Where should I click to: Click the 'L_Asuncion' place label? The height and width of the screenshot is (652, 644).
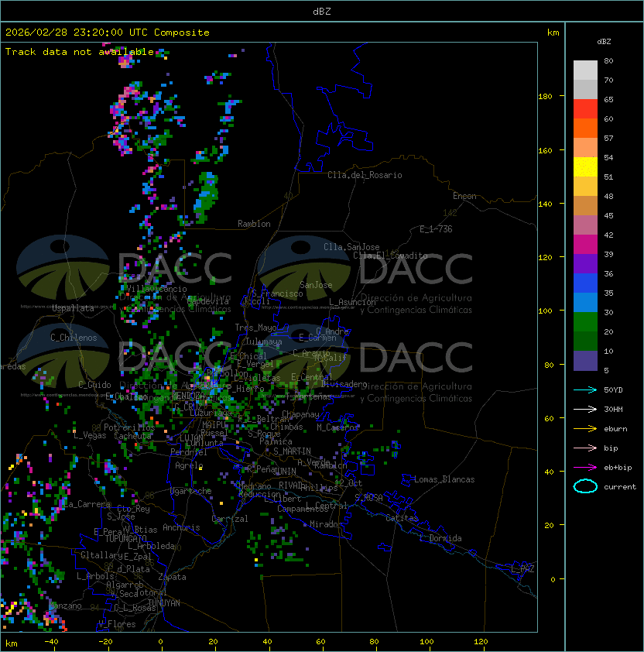352,302
